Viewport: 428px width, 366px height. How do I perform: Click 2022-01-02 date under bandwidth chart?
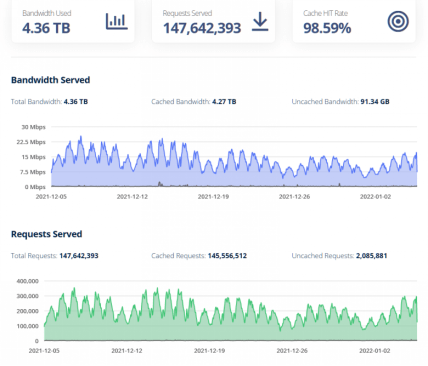click(x=375, y=197)
